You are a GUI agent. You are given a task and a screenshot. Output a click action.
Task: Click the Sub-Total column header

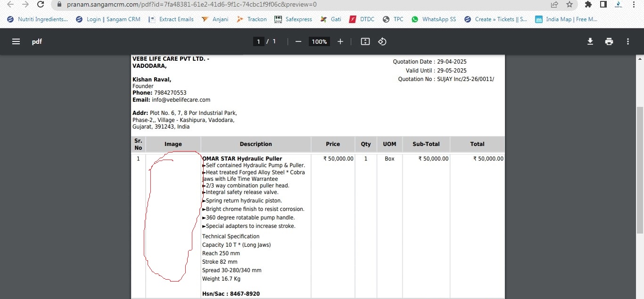[x=426, y=144]
